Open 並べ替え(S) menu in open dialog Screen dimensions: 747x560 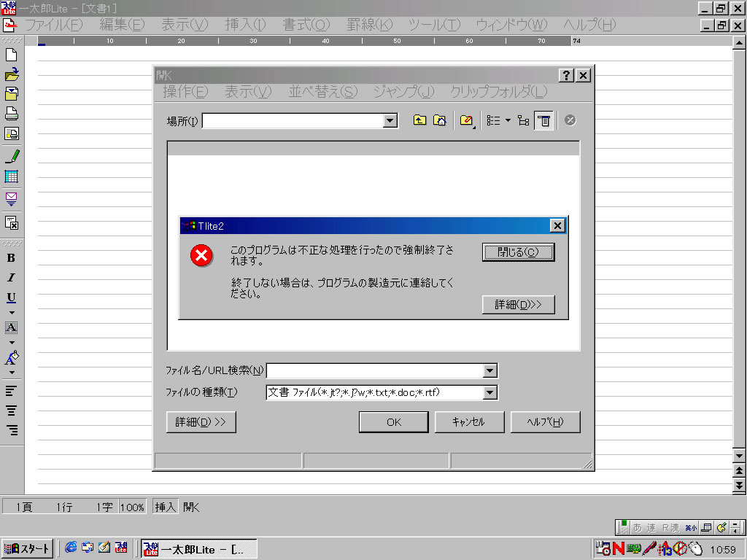point(323,91)
